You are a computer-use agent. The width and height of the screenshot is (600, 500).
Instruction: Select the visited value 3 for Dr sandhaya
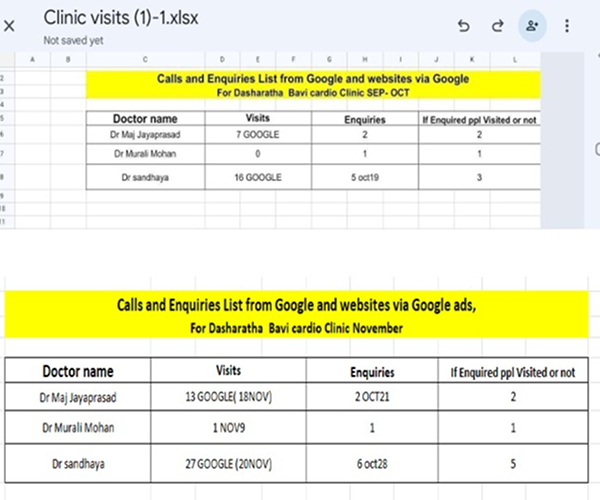(479, 177)
